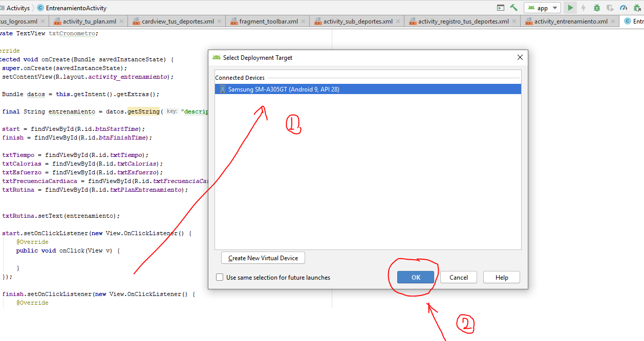Click Android icon in dialog title bar
The height and width of the screenshot is (341, 644).
pos(217,58)
